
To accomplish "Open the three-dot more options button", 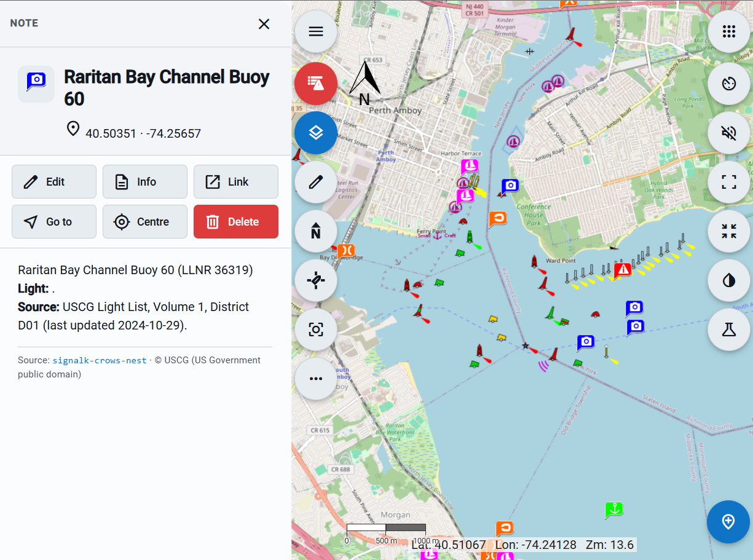I will [x=316, y=379].
